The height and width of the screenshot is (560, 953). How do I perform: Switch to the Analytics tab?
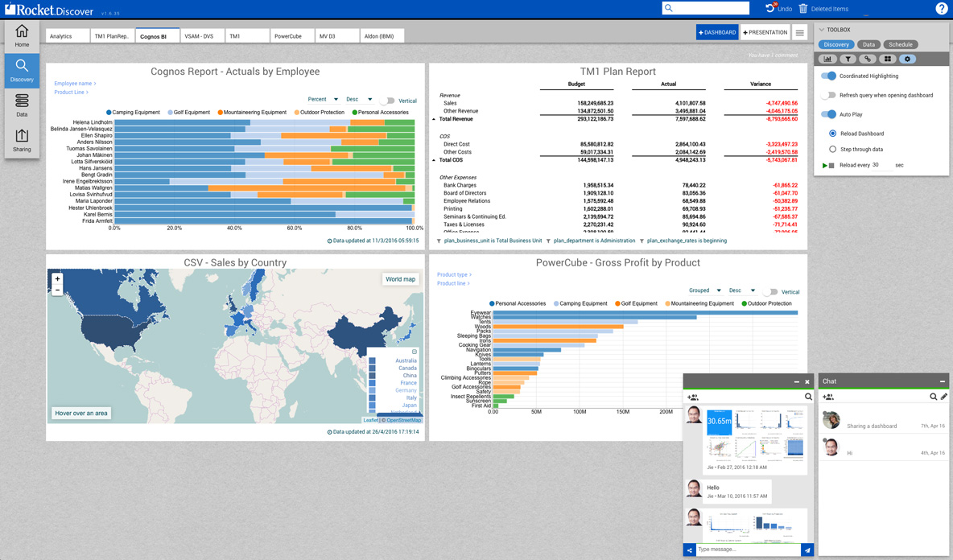click(68, 36)
